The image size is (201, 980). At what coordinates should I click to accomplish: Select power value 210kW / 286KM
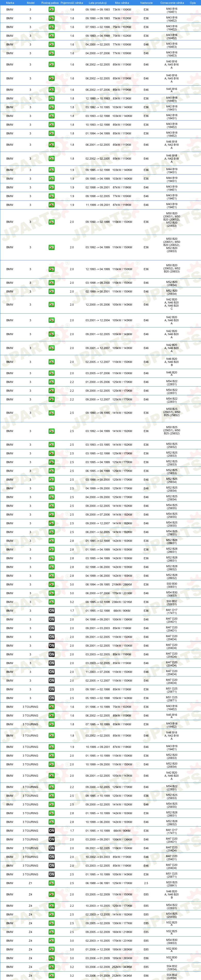(122, 584)
